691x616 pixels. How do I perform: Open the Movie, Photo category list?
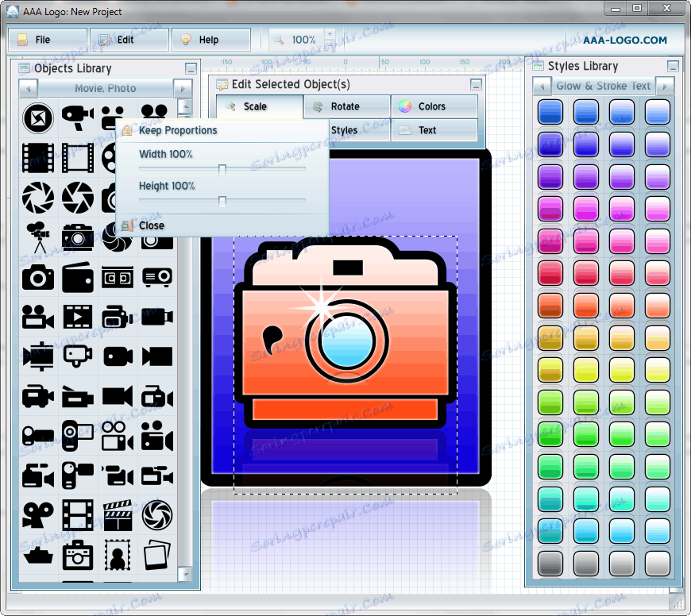[x=106, y=88]
